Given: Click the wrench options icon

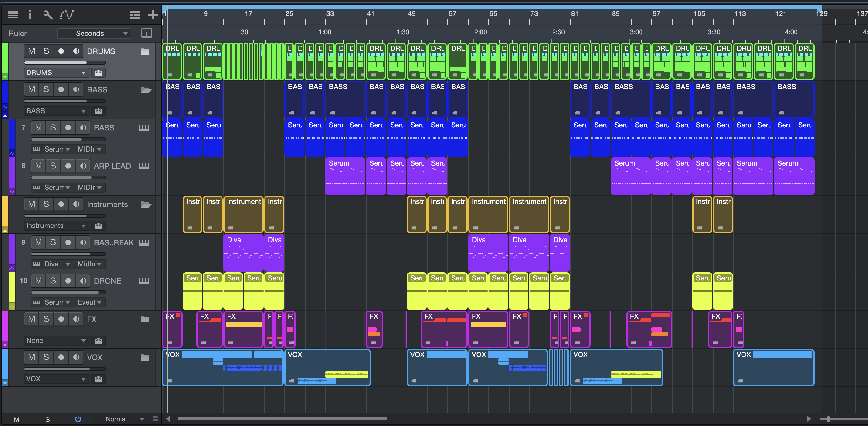Looking at the screenshot, I should (x=48, y=14).
